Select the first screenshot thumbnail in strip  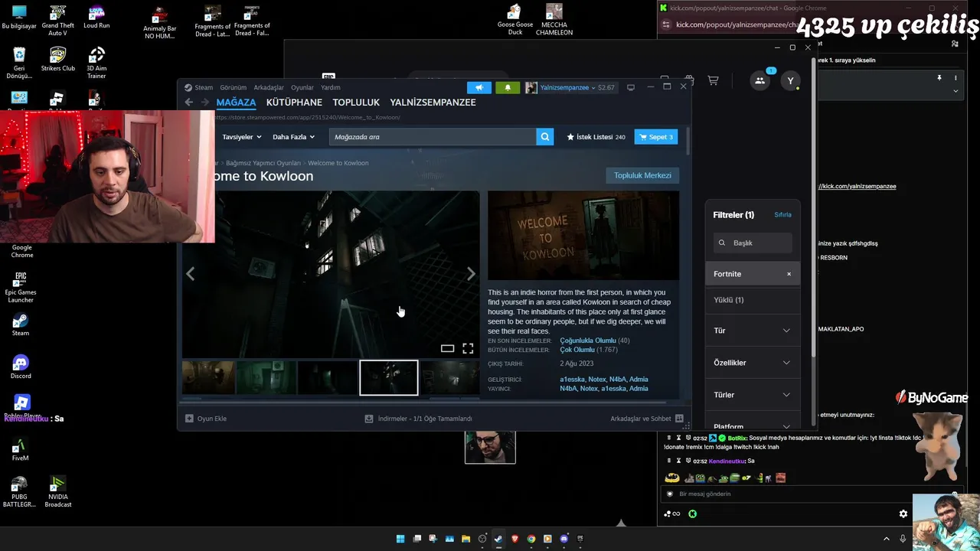208,378
